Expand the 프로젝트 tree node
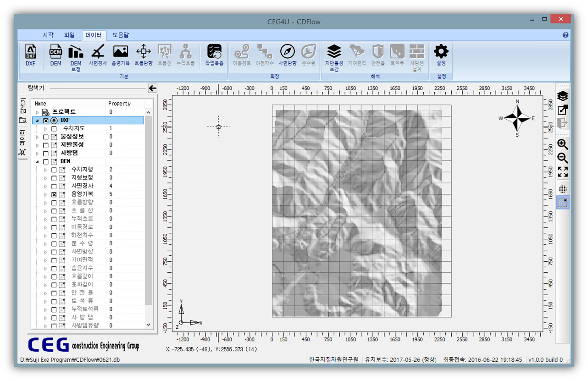The height and width of the screenshot is (381, 588). coord(37,112)
